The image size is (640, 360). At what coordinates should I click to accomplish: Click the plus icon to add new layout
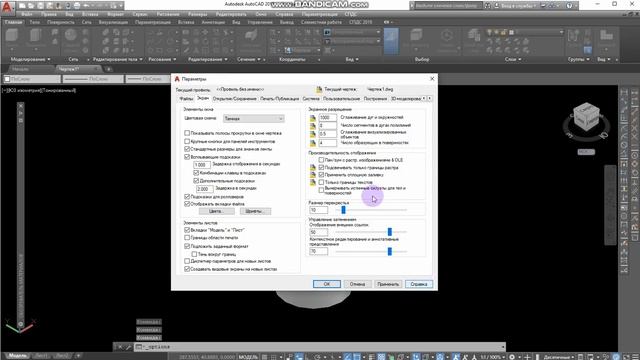78,356
